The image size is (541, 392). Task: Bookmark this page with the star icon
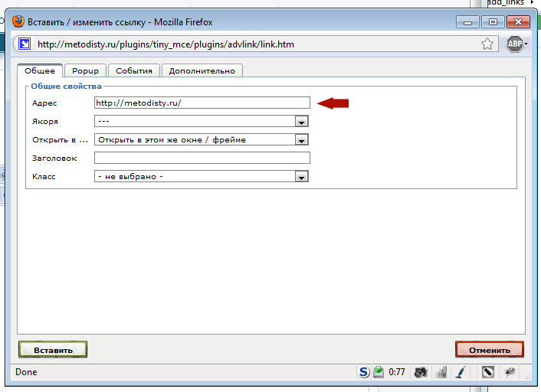point(487,44)
